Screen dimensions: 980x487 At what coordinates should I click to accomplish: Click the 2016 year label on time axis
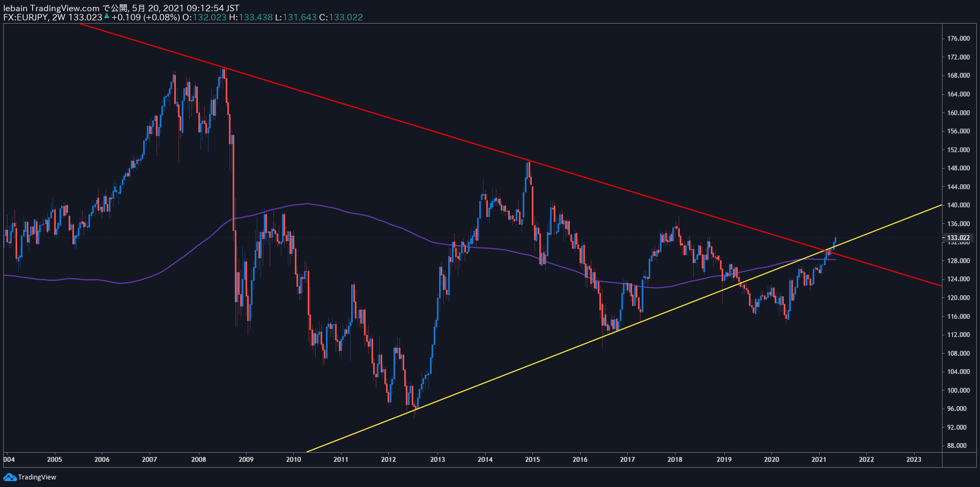(580, 460)
